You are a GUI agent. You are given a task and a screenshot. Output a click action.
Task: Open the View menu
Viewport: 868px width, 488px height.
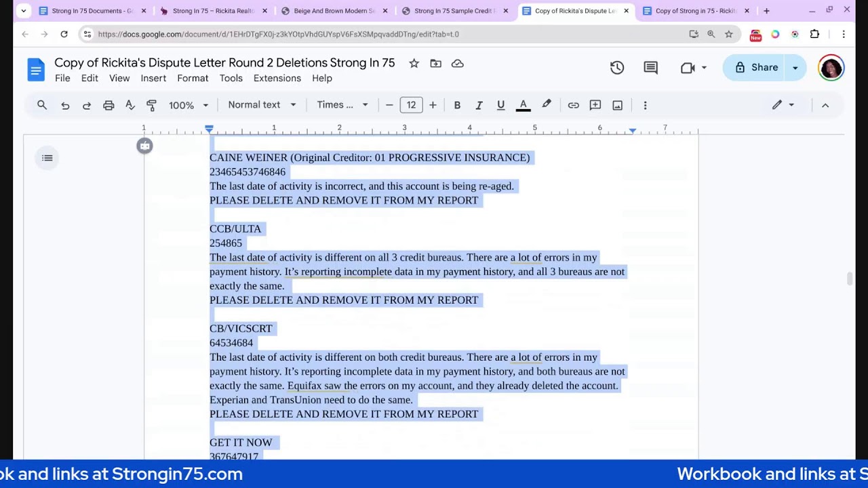click(119, 79)
